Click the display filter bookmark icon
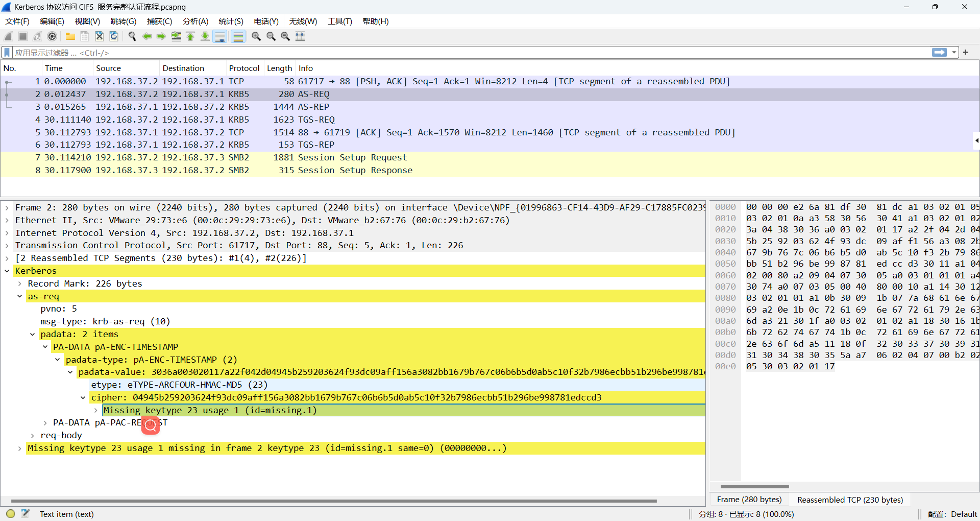This screenshot has height=521, width=980. click(x=7, y=53)
